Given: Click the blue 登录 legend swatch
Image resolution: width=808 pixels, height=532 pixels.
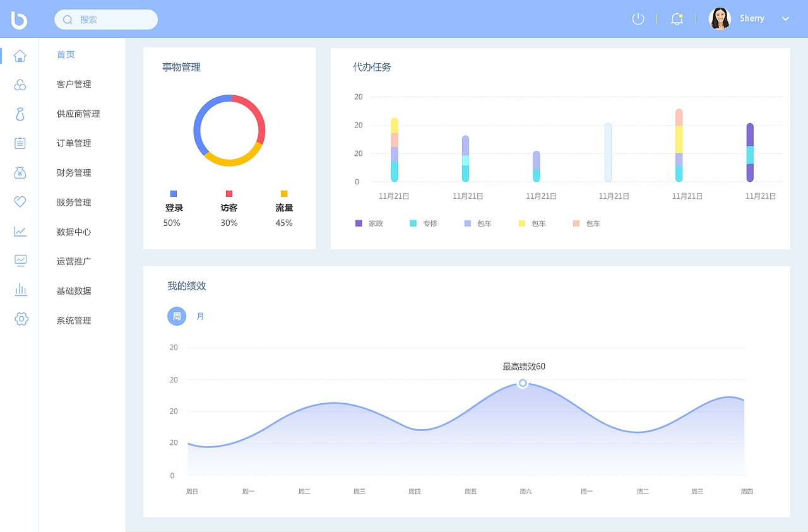Looking at the screenshot, I should pyautogui.click(x=174, y=194).
